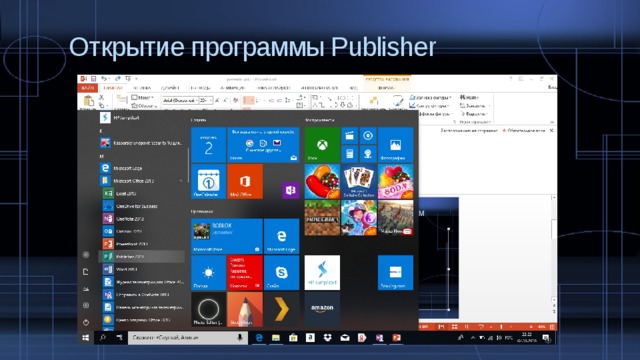Click the Windows Start button

86,338
